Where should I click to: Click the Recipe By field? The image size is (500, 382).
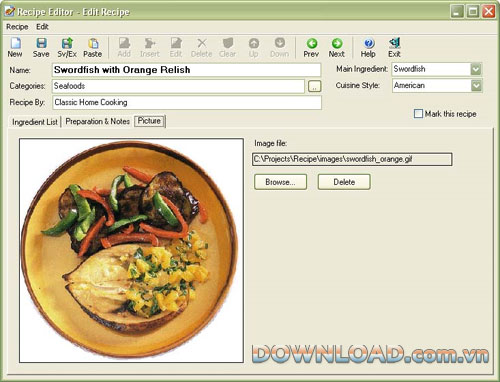point(187,102)
